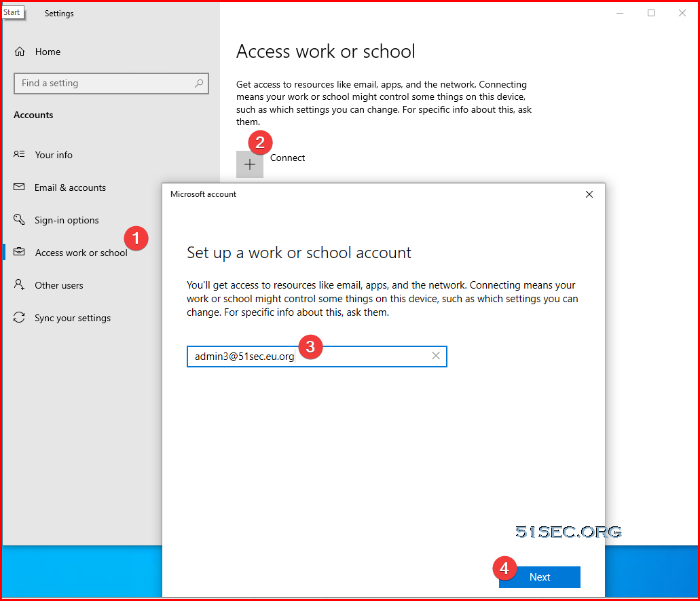This screenshot has width=700, height=601.
Task: Close the Microsoft account dialog
Action: [x=589, y=194]
